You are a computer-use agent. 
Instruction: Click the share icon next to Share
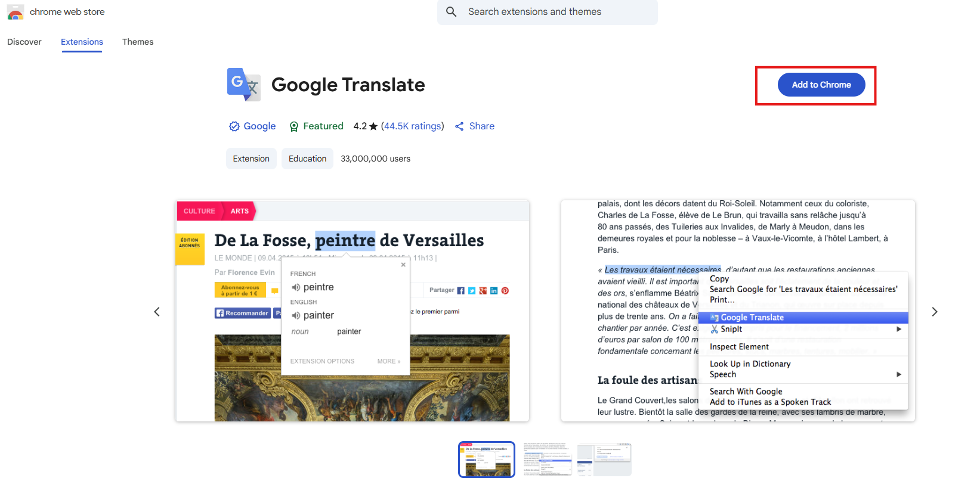point(459,126)
